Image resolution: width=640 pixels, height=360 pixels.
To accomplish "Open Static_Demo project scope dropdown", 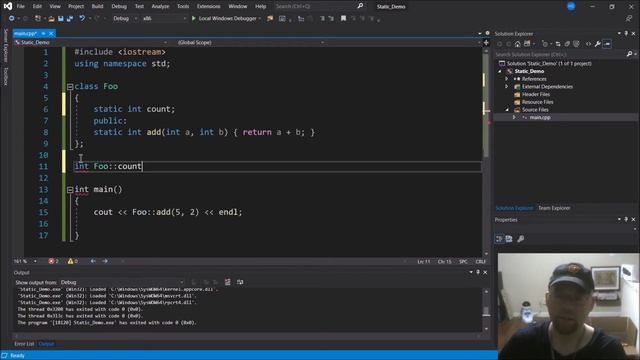I will click(91, 42).
